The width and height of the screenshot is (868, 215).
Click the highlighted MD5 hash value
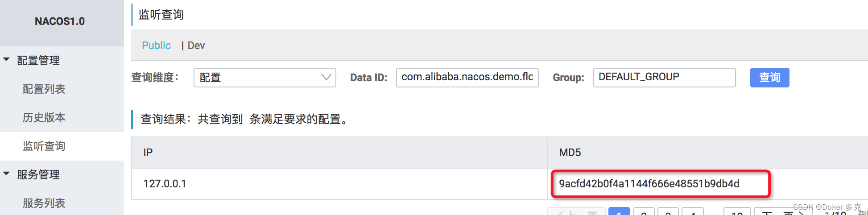pyautogui.click(x=649, y=184)
